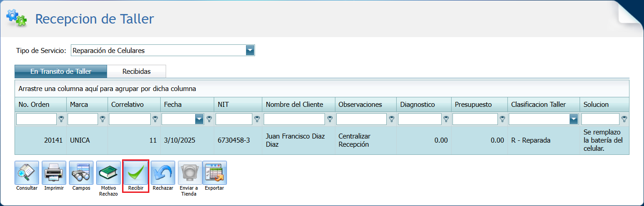The width and height of the screenshot is (644, 206).
Task: Expand the Tipo de Servicio dropdown
Action: (x=250, y=50)
